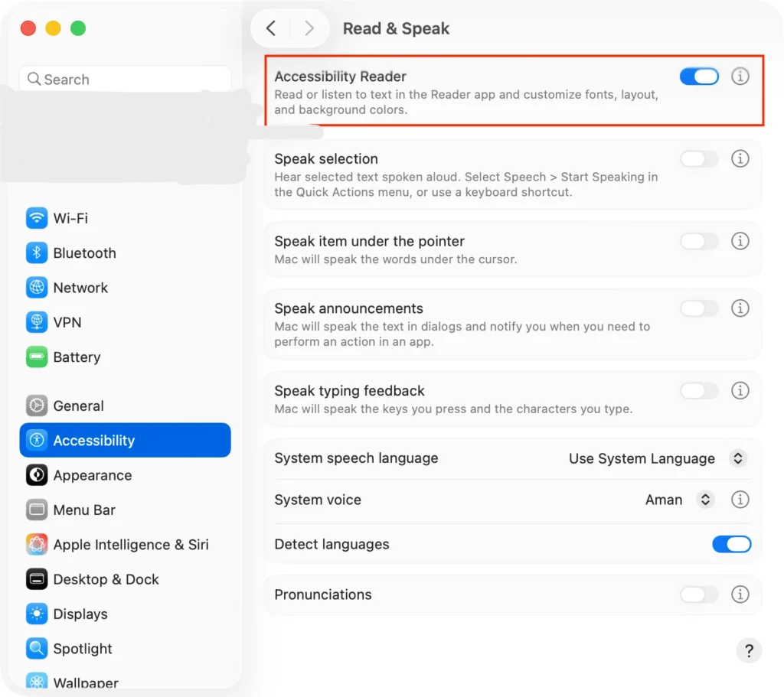Click the Search field in sidebar

tap(126, 80)
